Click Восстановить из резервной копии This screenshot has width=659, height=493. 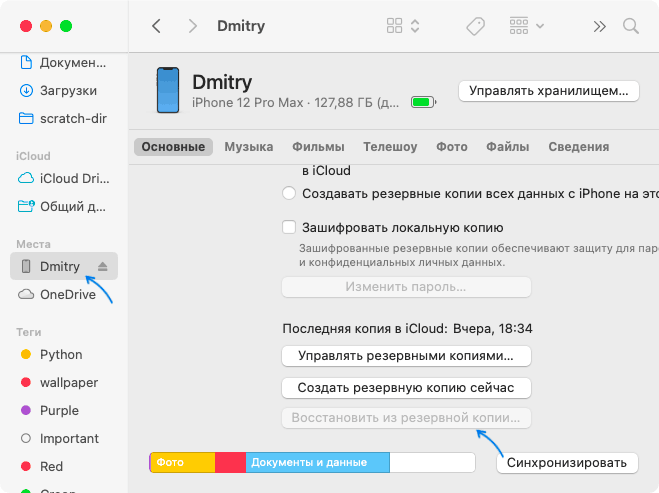point(406,418)
